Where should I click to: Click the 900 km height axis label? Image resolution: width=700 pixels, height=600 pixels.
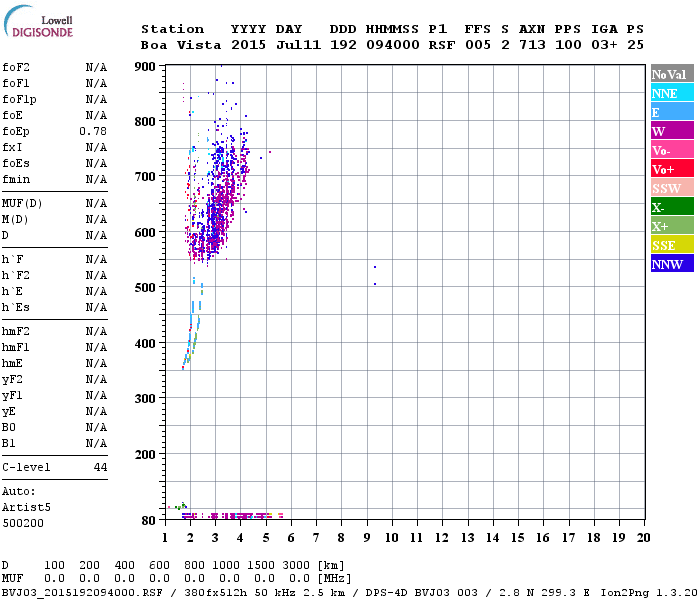tap(145, 67)
